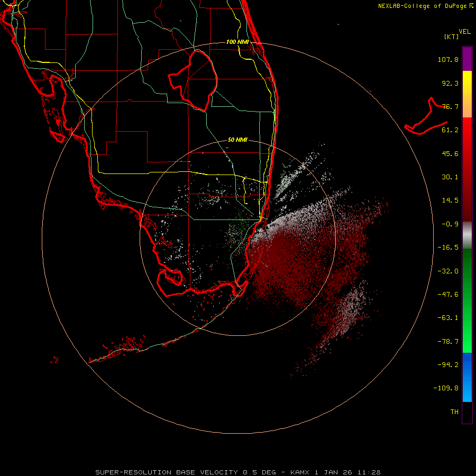Click the [KT] units label
The image size is (476, 476).
pyautogui.click(x=452, y=36)
